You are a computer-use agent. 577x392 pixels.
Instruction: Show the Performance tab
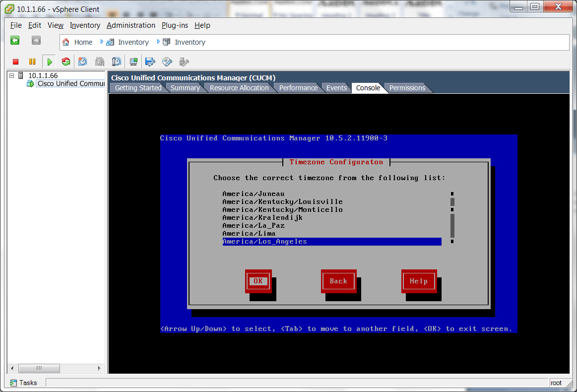click(299, 88)
